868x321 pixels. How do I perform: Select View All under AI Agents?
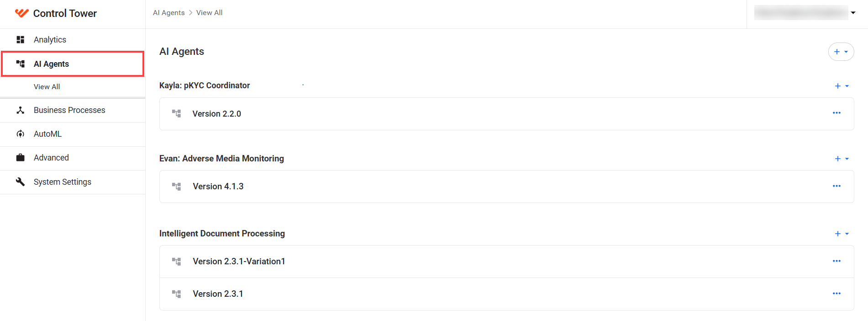click(47, 87)
